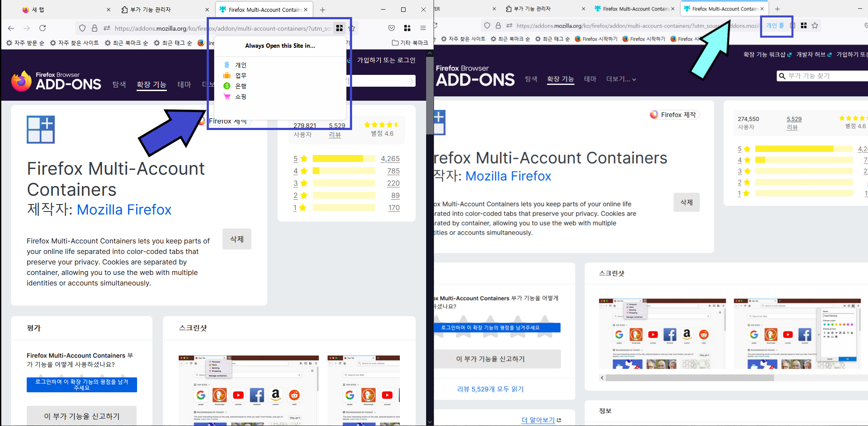The height and width of the screenshot is (426, 868).
Task: Open 최근 북마크 순 bookmark folder in right window
Action: (510, 39)
